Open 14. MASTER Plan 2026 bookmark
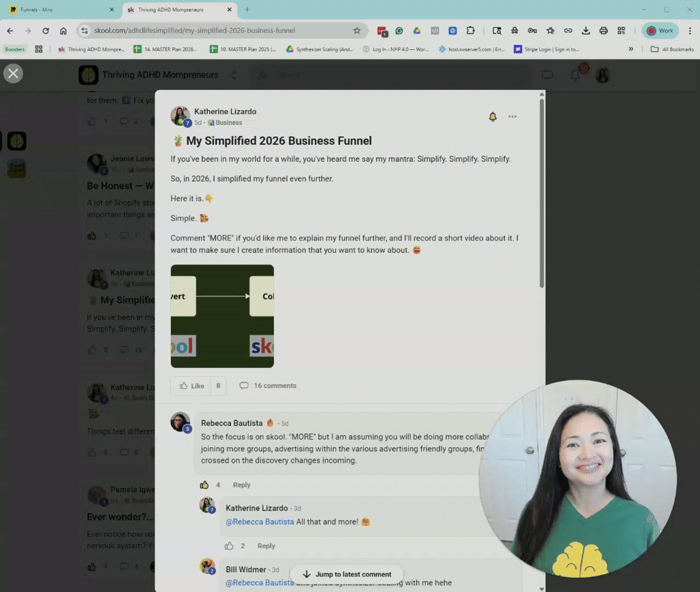Image resolution: width=700 pixels, height=592 pixels. 165,49
